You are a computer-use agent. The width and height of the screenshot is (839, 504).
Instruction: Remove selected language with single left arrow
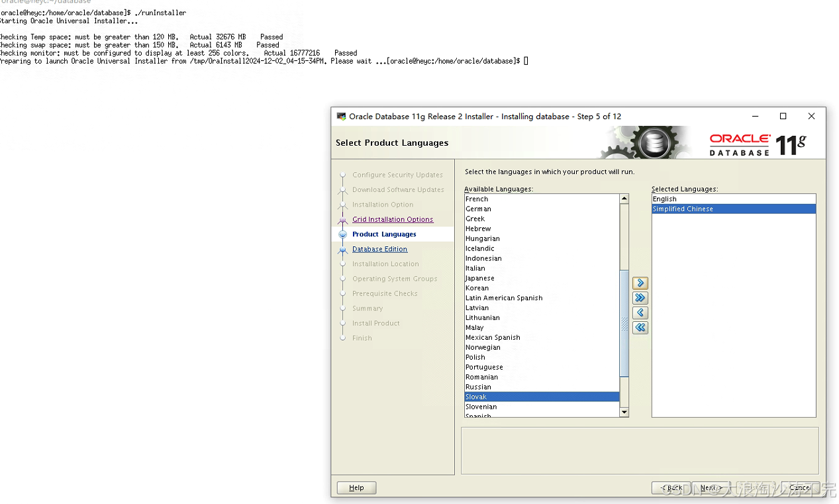click(x=640, y=313)
